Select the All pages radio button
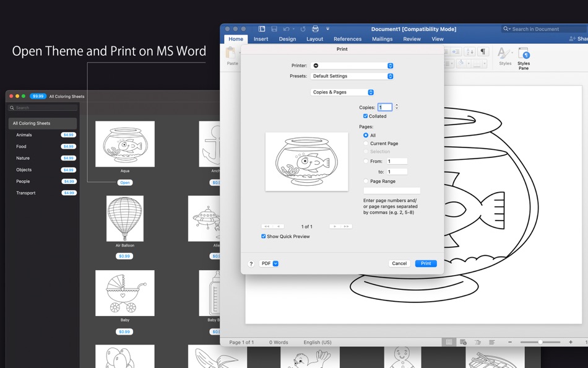This screenshot has width=588, height=368. pyautogui.click(x=366, y=135)
